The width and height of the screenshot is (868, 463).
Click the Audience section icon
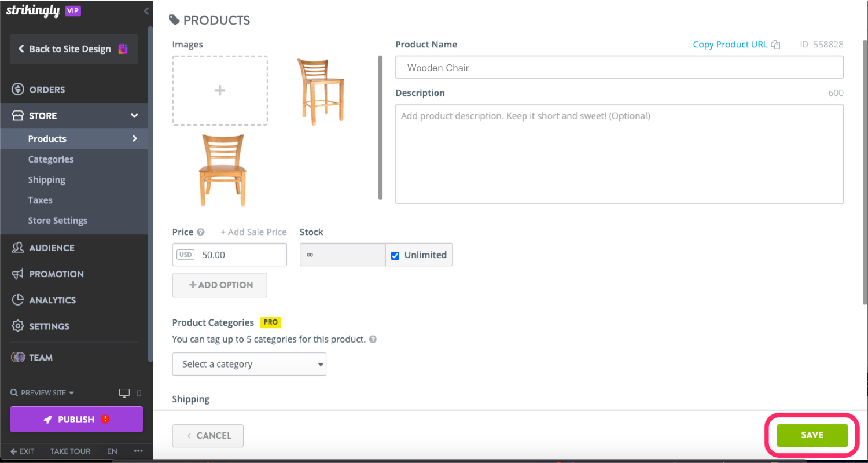pyautogui.click(x=17, y=248)
